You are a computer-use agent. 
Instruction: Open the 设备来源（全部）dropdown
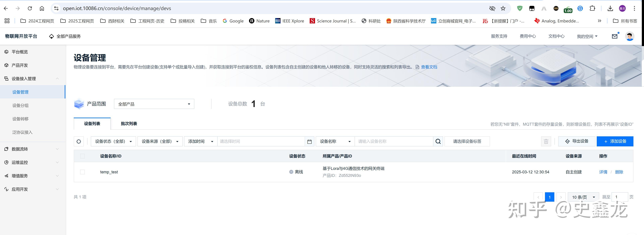click(x=160, y=141)
